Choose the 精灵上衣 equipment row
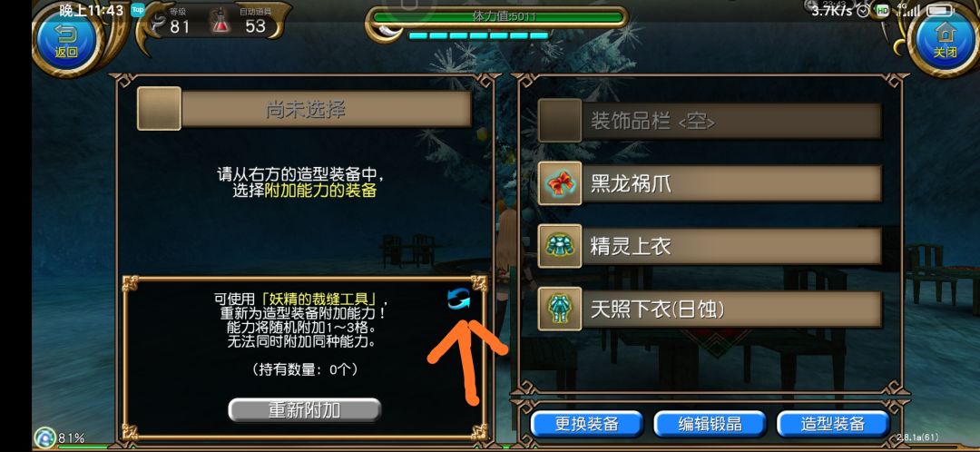 click(x=710, y=246)
